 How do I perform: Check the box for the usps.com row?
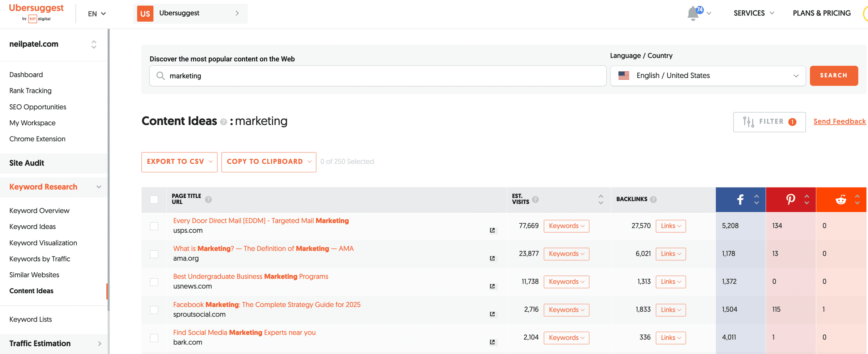154,226
